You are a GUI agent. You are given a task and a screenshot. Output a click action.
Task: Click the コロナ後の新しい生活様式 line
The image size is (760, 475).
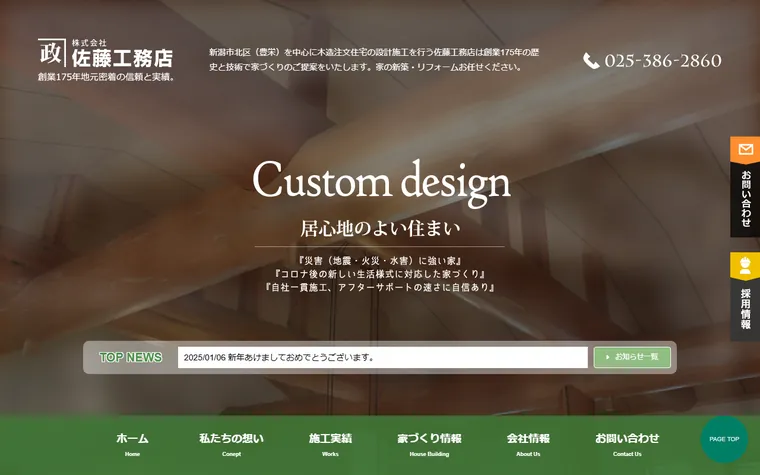380,274
